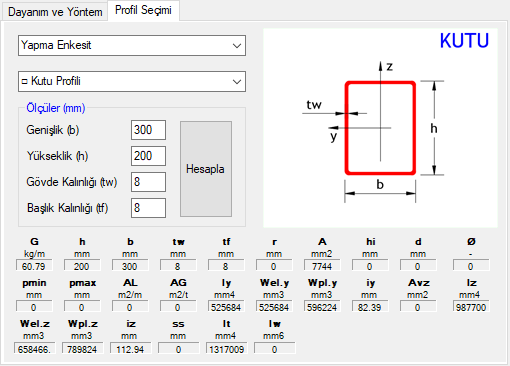Open the Yapma Enkesit dropdown
The width and height of the screenshot is (510, 366).
132,45
